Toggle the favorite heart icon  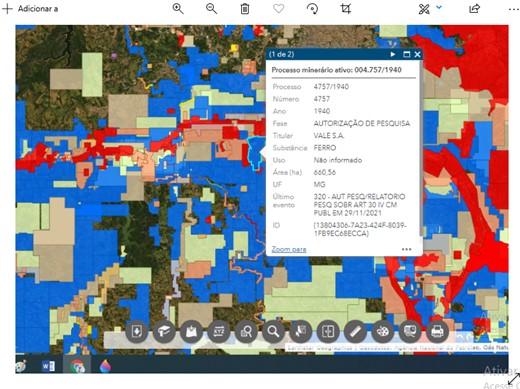click(278, 9)
